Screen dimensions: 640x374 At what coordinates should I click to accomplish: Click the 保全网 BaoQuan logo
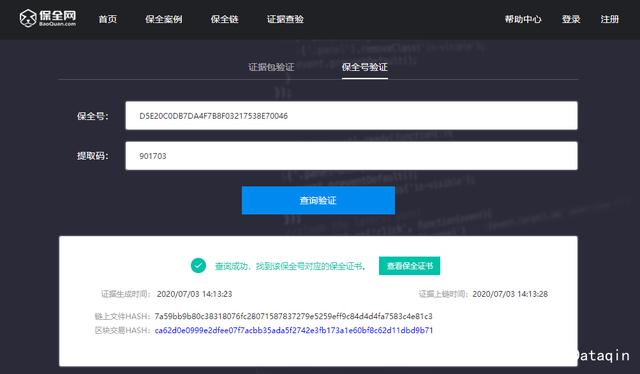coord(47,18)
